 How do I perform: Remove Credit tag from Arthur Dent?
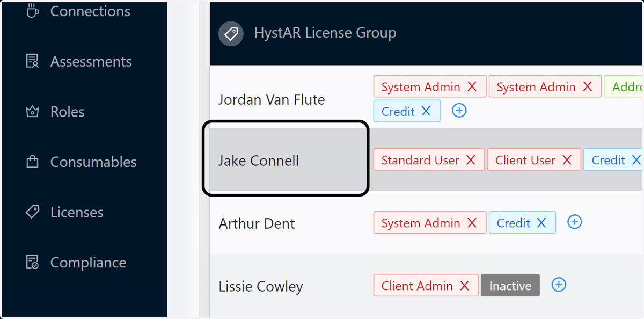541,223
